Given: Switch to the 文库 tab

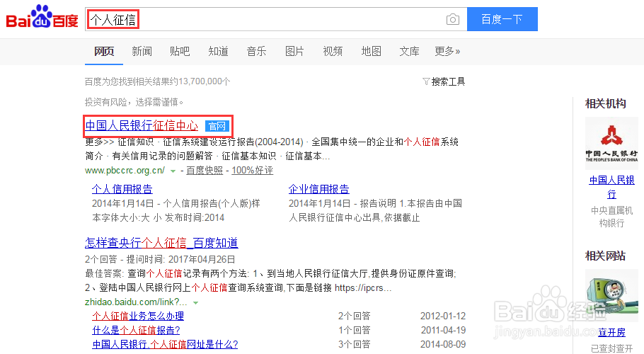Looking at the screenshot, I should 410,52.
